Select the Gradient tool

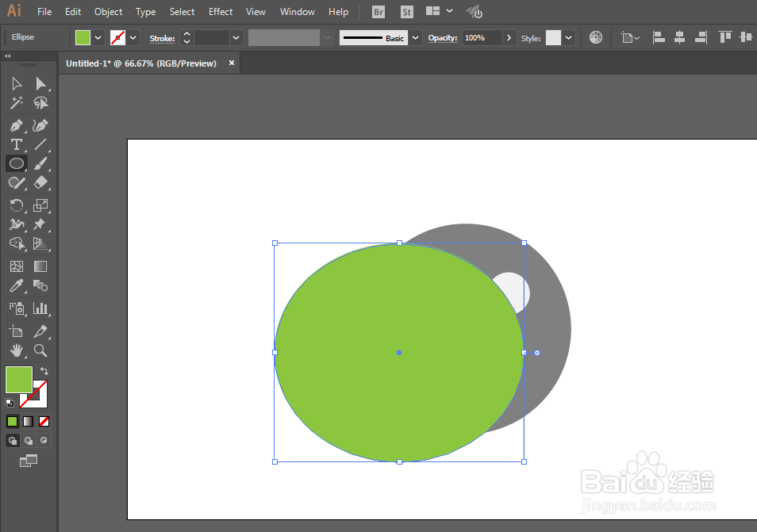point(40,266)
